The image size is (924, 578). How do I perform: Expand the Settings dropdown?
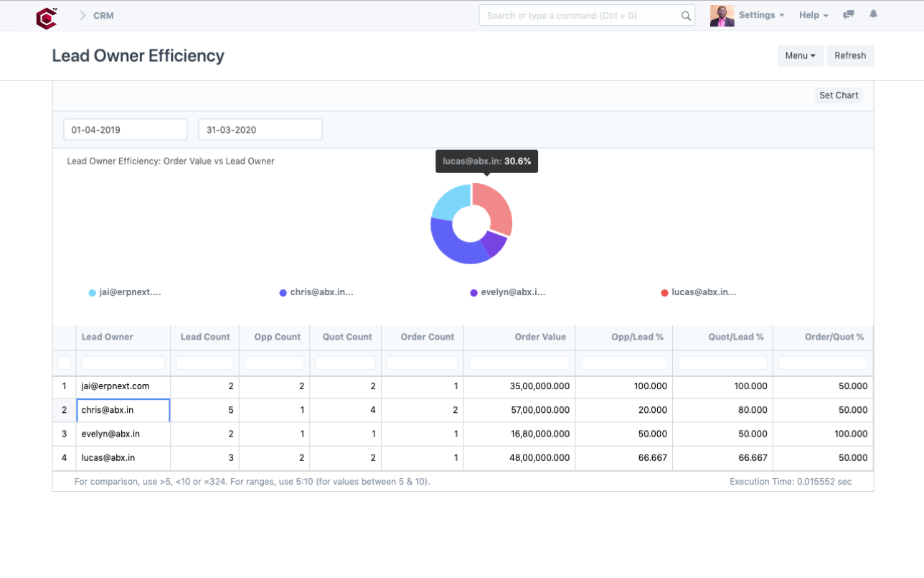pos(760,15)
